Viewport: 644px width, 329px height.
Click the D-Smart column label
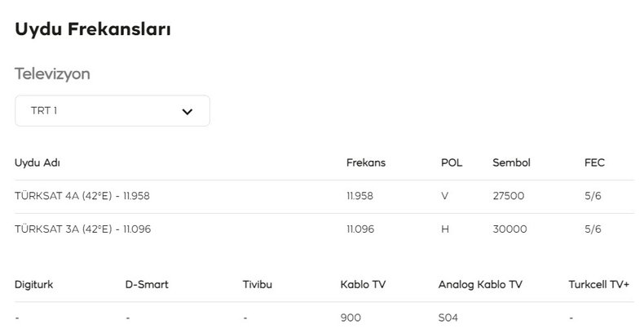coord(147,285)
